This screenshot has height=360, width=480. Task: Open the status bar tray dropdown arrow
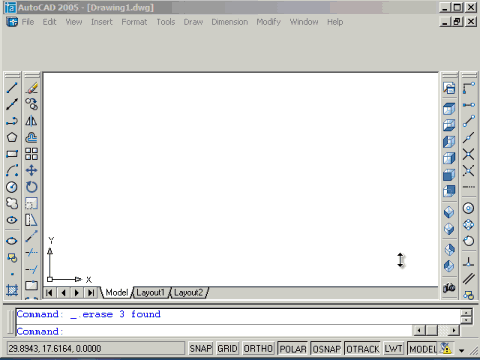pyautogui.click(x=462, y=350)
